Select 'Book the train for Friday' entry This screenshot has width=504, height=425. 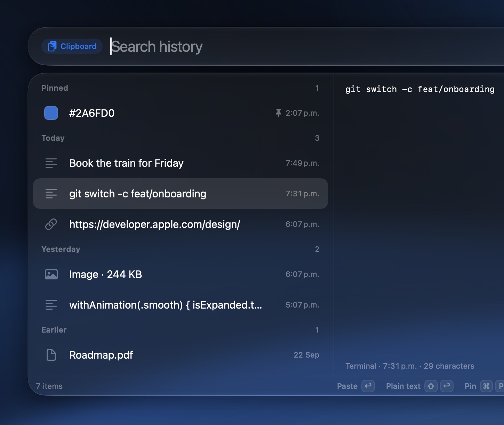tap(181, 163)
